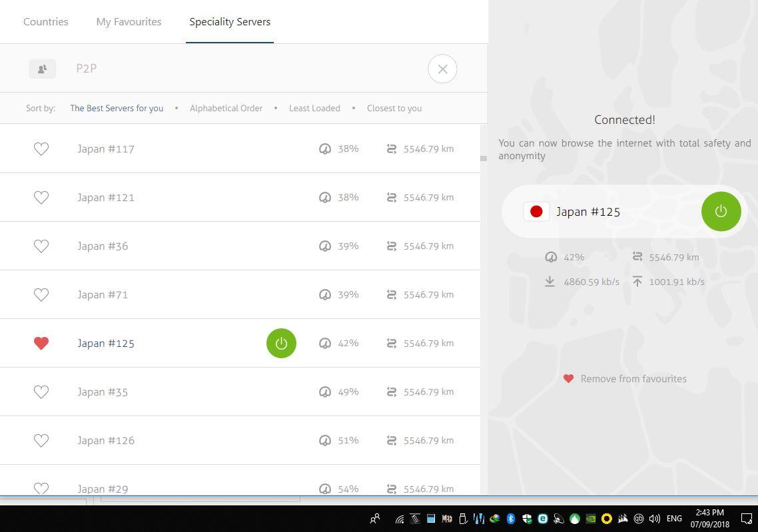Open the My Favourites tab

(129, 21)
